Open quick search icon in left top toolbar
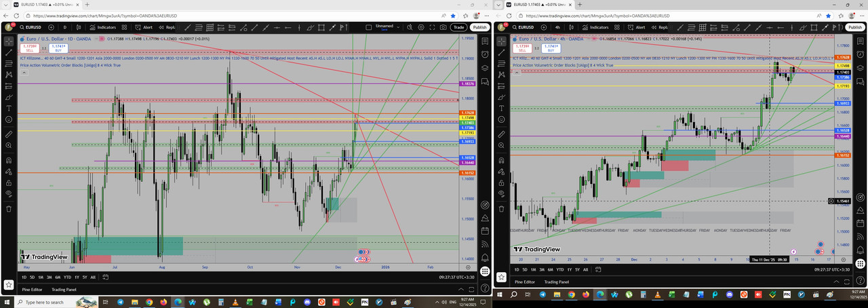This screenshot has width=868, height=308. (x=410, y=27)
